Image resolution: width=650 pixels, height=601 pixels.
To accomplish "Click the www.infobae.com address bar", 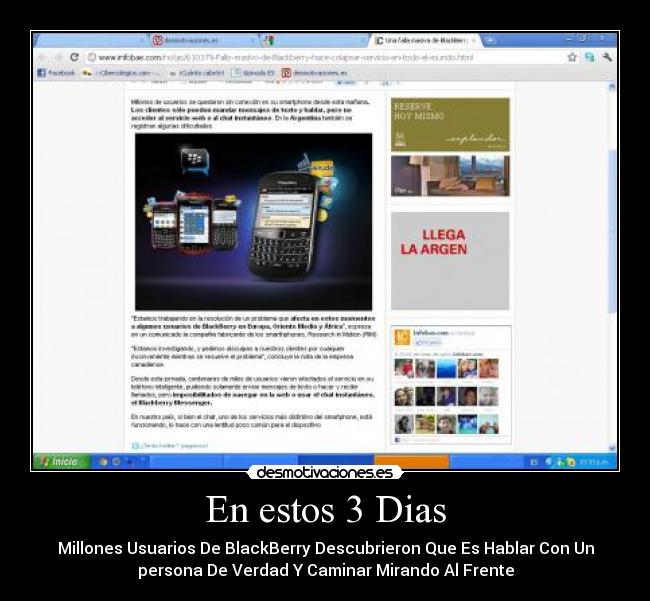I will pos(323,57).
